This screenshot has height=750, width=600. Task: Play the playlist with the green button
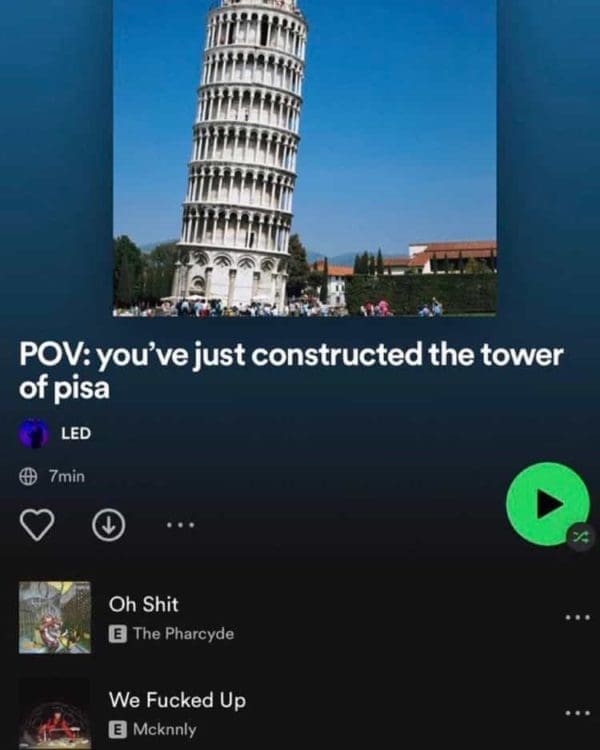click(547, 504)
